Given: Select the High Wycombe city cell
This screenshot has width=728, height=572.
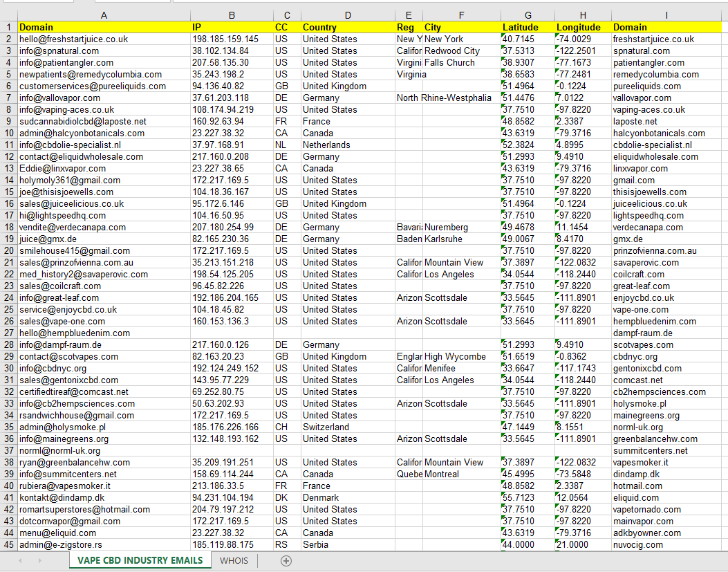Looking at the screenshot, I should coord(462,357).
